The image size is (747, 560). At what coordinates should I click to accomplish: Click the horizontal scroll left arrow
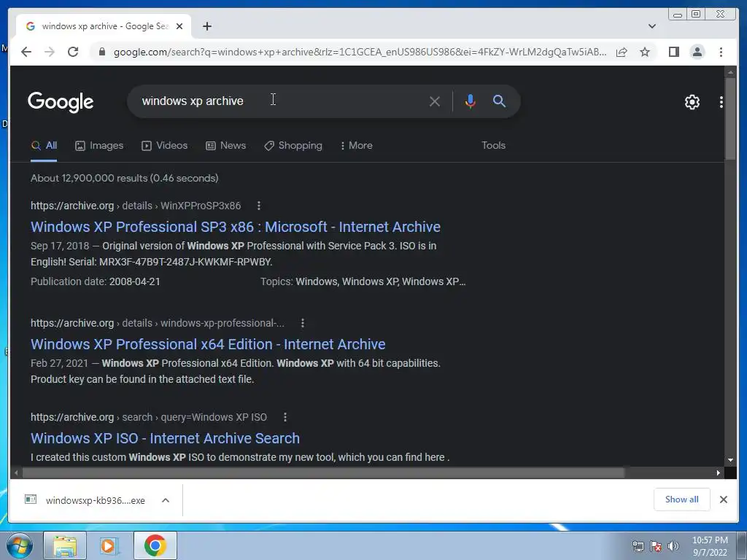tap(16, 472)
